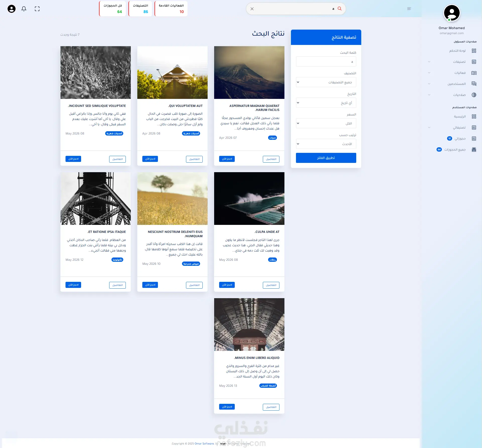Viewport: 482px width, 448px height.
Task: Expand the فعاليات submenu chevron
Action: 429,73
